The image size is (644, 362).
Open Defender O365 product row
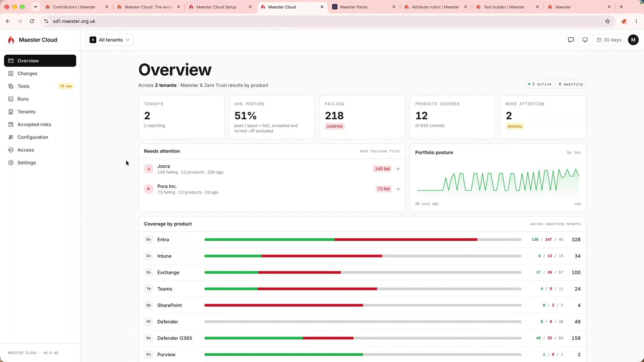(x=362, y=338)
